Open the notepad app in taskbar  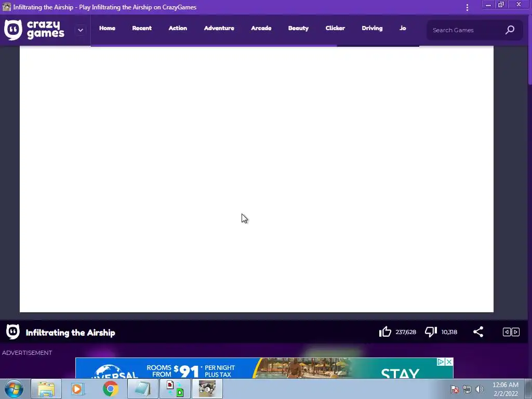coord(142,389)
